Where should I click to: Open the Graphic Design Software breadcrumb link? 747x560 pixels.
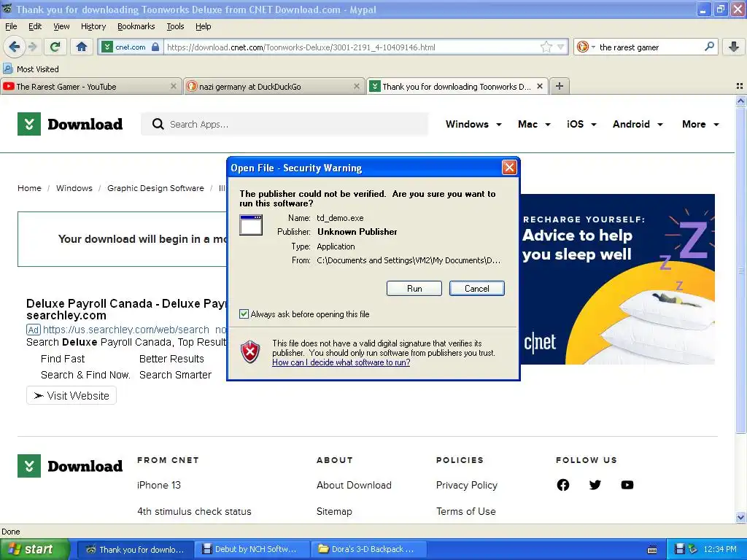(155, 188)
